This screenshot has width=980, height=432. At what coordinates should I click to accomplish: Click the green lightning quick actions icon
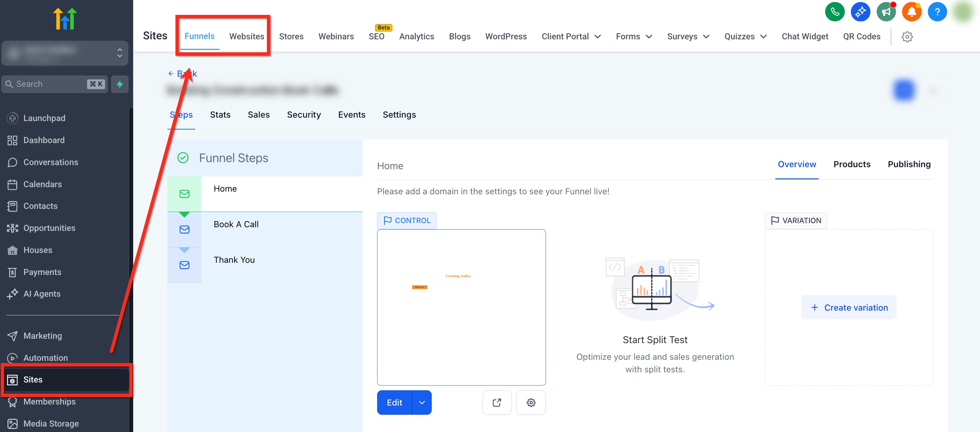[x=120, y=84]
